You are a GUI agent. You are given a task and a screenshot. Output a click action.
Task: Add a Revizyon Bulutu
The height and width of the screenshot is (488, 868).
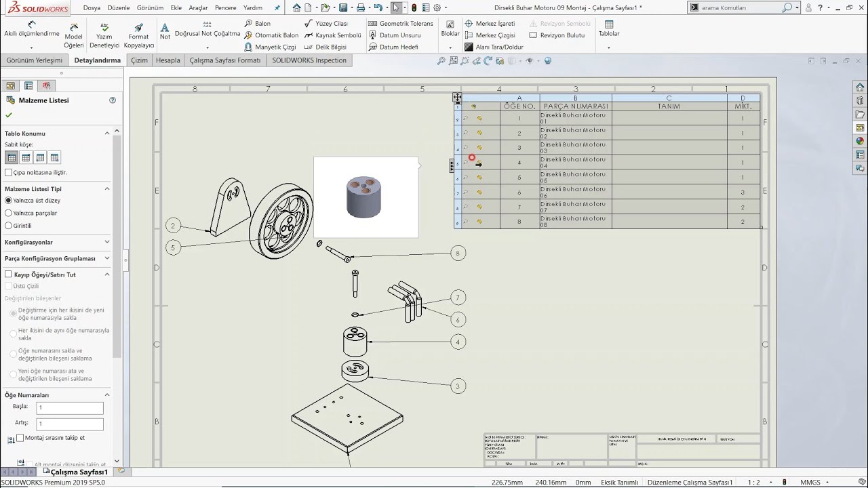pos(557,35)
